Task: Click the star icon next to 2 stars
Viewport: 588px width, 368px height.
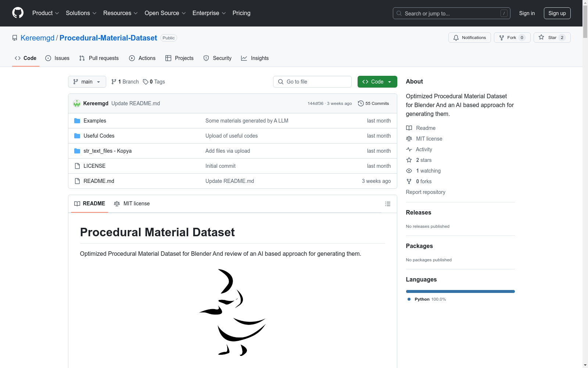Action: coord(409,160)
